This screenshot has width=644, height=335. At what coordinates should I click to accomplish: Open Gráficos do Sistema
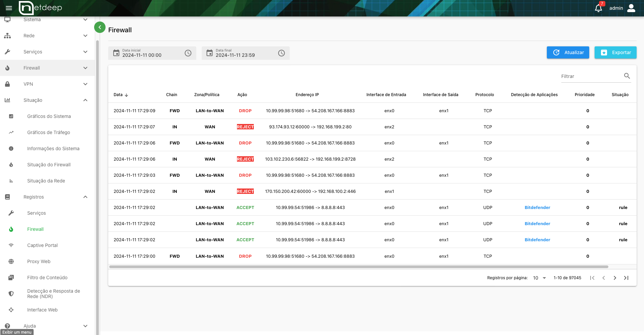[x=49, y=116]
